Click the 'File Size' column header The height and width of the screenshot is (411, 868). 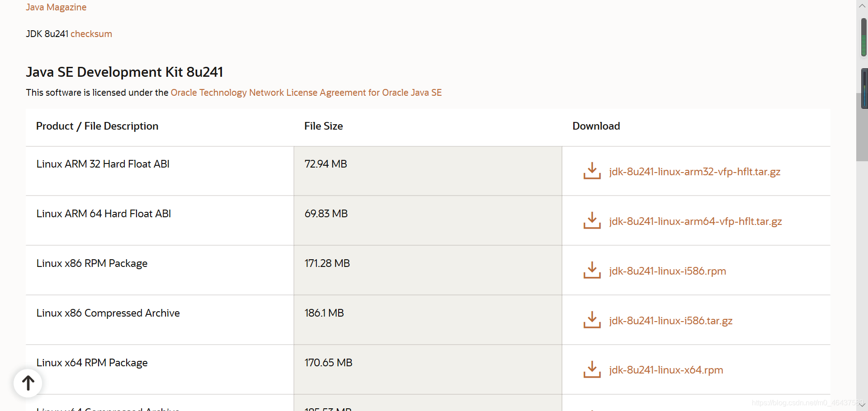tap(323, 126)
